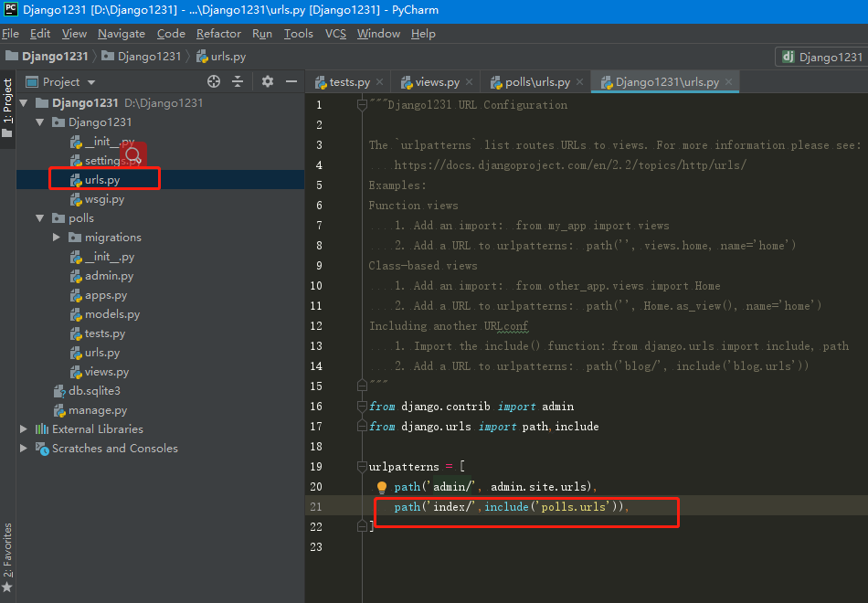868x603 pixels.
Task: Click the yellow lightbulb intention icon
Action: click(382, 488)
